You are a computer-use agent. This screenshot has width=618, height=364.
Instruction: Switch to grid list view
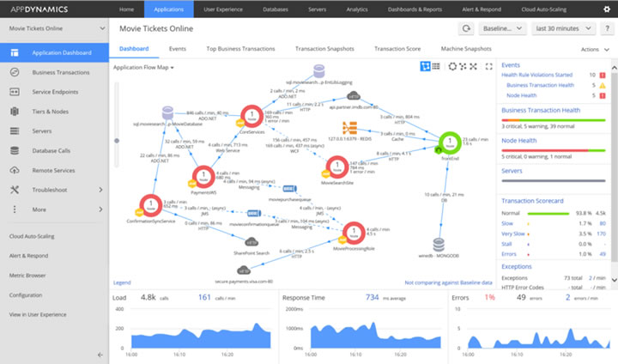pos(437,66)
